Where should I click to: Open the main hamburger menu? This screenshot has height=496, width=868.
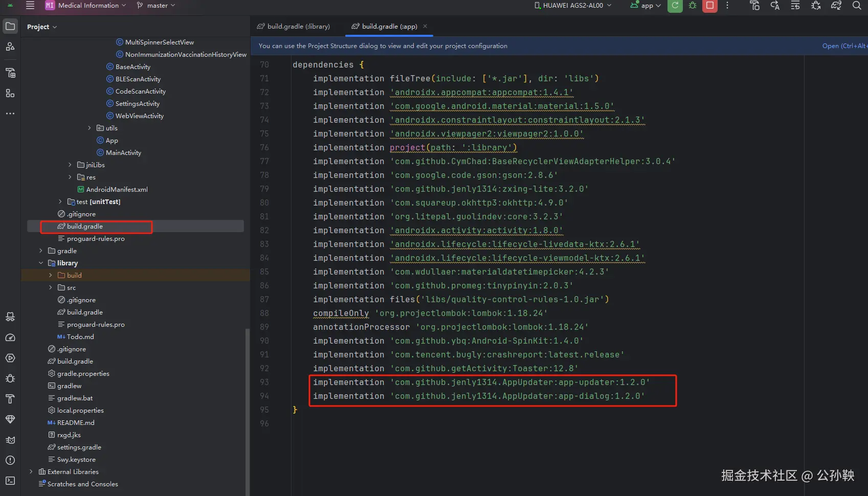pyautogui.click(x=30, y=6)
